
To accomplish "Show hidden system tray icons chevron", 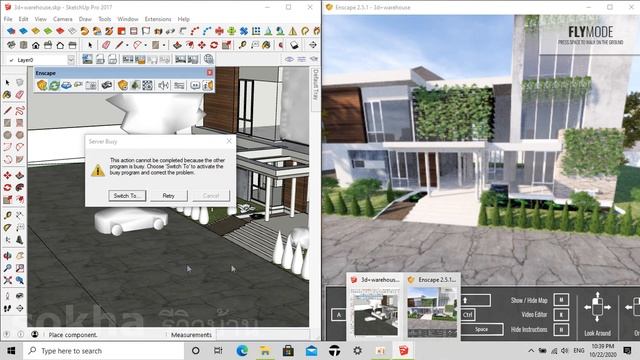I will click(x=531, y=351).
